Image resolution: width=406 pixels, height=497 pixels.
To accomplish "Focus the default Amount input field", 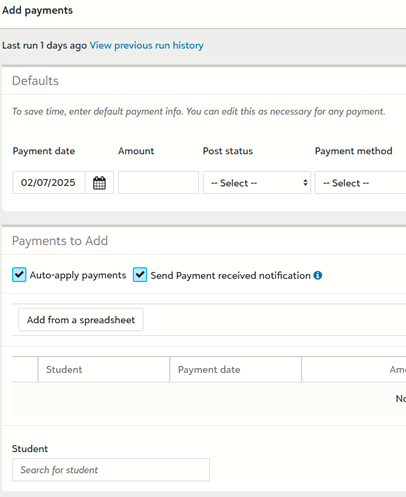I will [158, 183].
